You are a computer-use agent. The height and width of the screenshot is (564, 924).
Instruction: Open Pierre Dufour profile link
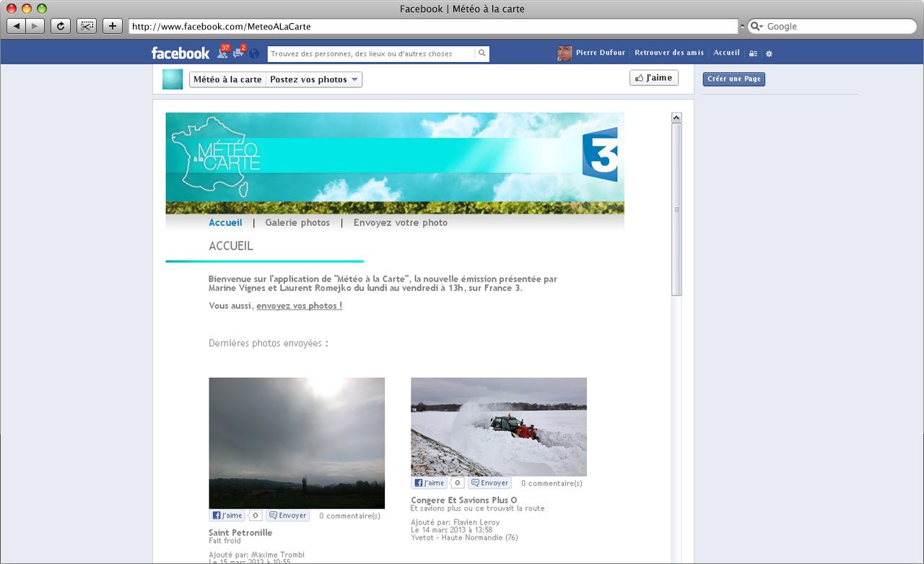(601, 53)
